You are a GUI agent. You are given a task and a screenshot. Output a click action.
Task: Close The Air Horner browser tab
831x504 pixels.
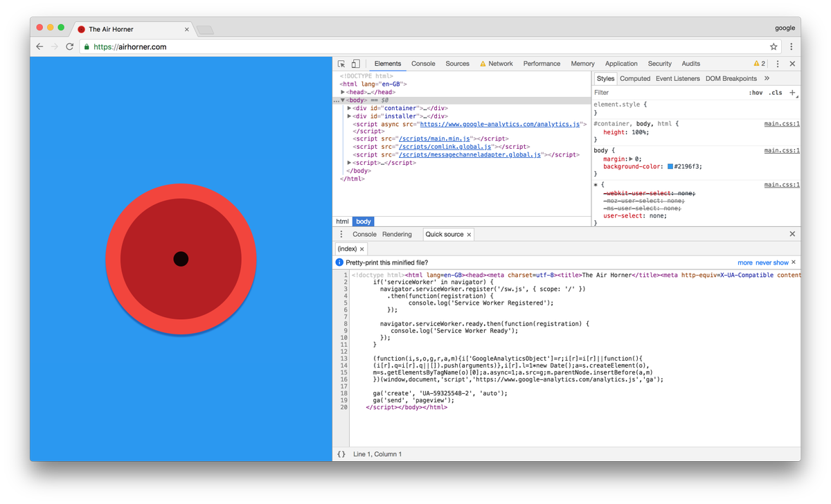[x=187, y=29]
